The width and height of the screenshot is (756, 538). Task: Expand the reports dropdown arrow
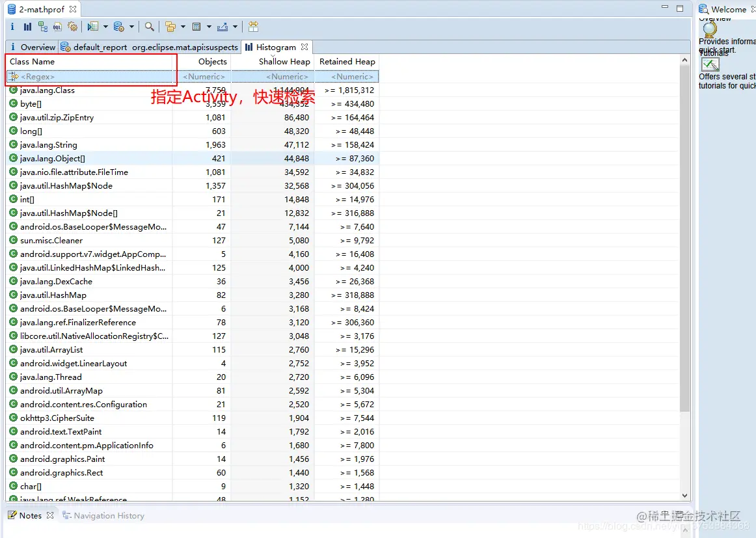[x=105, y=27]
